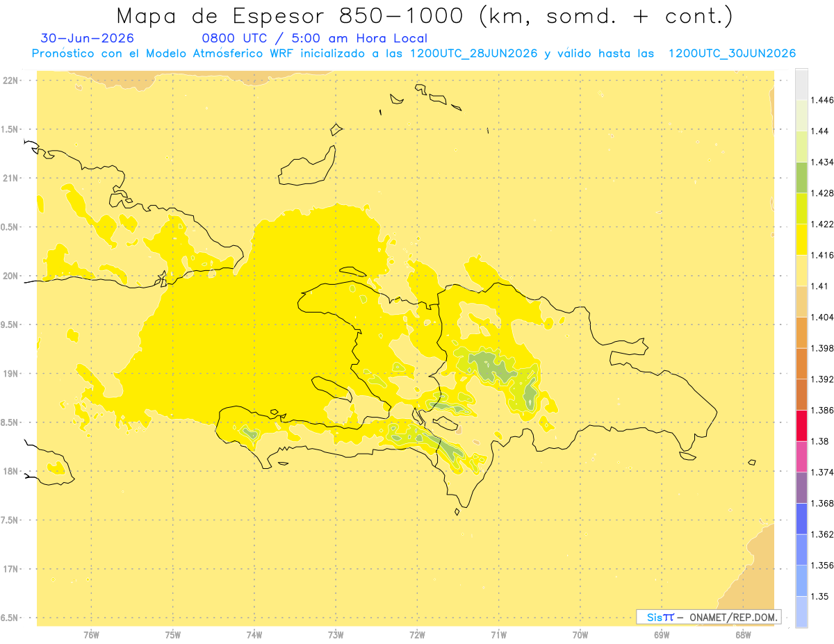Image resolution: width=834 pixels, height=644 pixels.
Task: Click the 21N latitude label
Action: point(11,178)
